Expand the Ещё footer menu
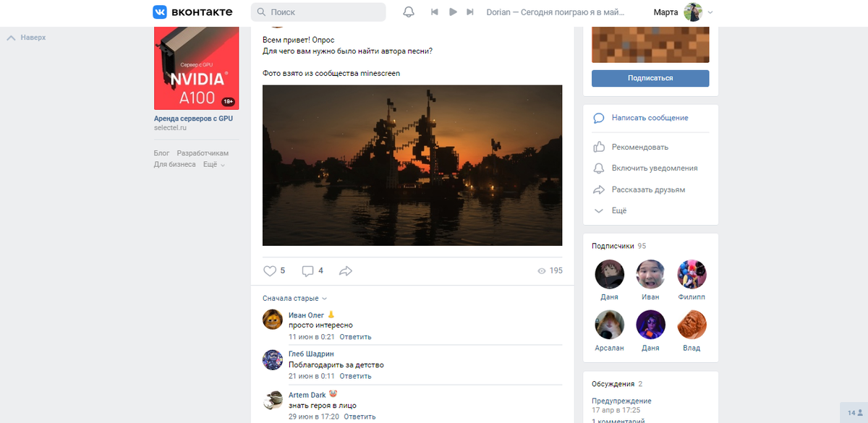The height and width of the screenshot is (423, 868). (214, 164)
